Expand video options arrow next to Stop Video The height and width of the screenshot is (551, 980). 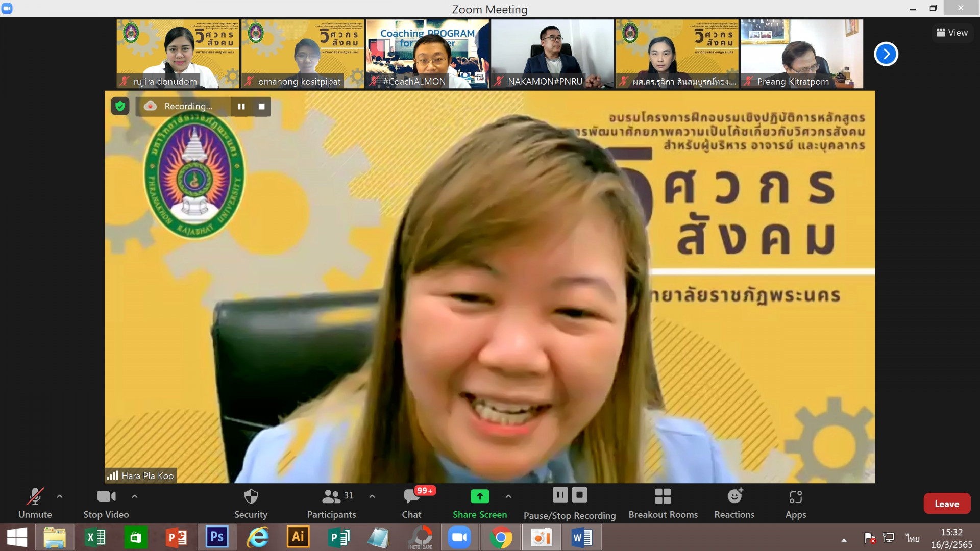click(x=135, y=496)
